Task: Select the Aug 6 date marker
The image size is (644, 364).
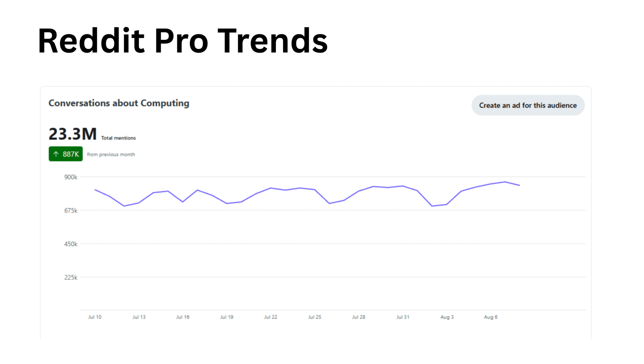Action: [x=491, y=317]
